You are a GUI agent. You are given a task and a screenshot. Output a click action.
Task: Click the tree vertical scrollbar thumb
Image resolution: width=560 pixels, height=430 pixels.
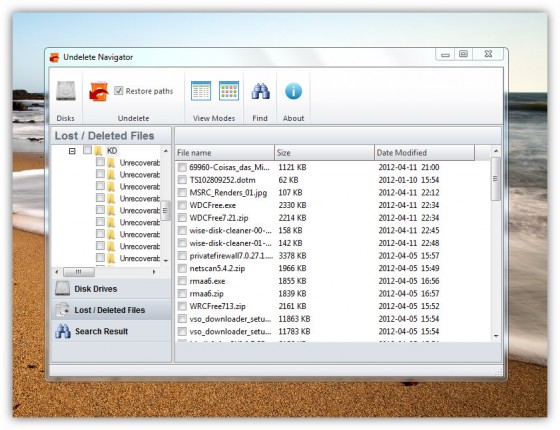click(165, 211)
